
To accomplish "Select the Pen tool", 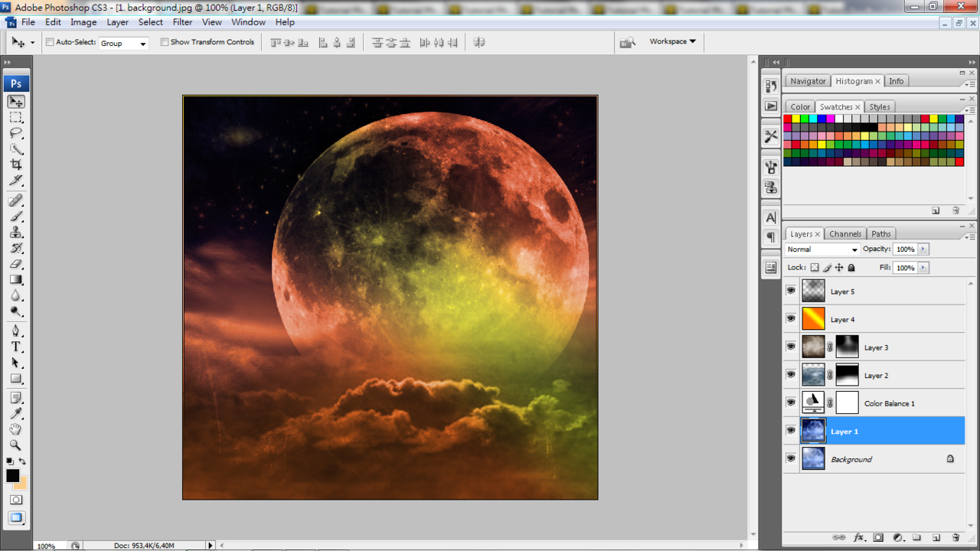I will (x=16, y=331).
